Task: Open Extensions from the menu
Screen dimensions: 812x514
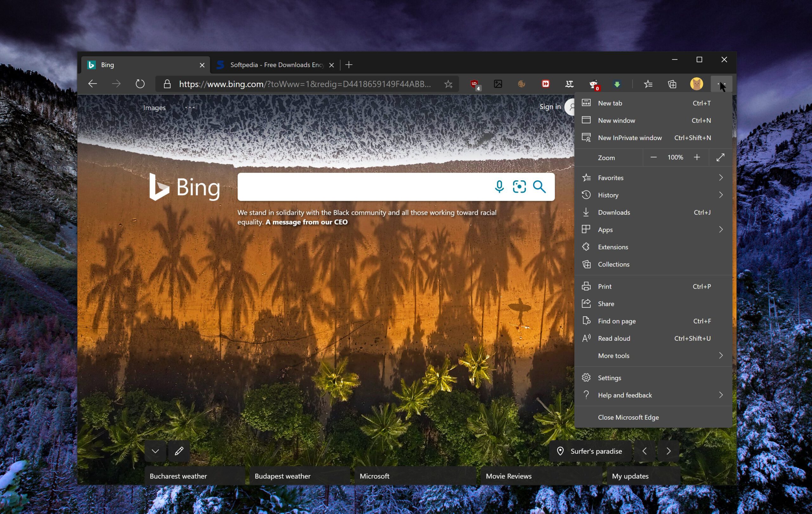Action: pyautogui.click(x=653, y=247)
